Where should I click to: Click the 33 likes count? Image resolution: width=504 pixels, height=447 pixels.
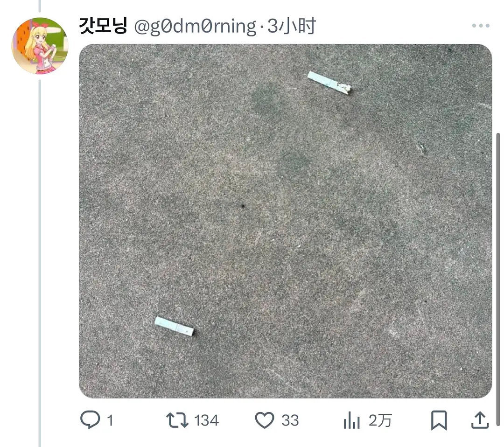pyautogui.click(x=290, y=420)
